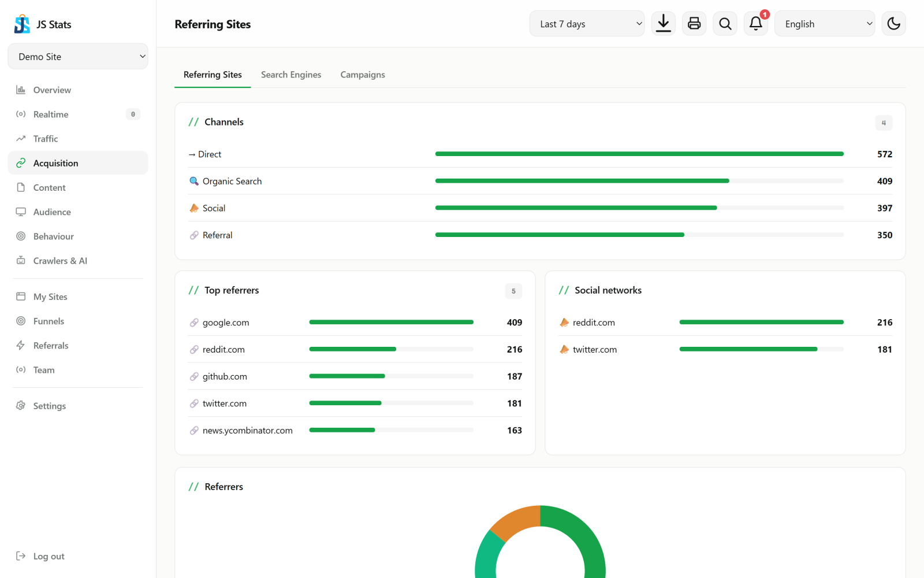Open notifications bell icon

[755, 24]
